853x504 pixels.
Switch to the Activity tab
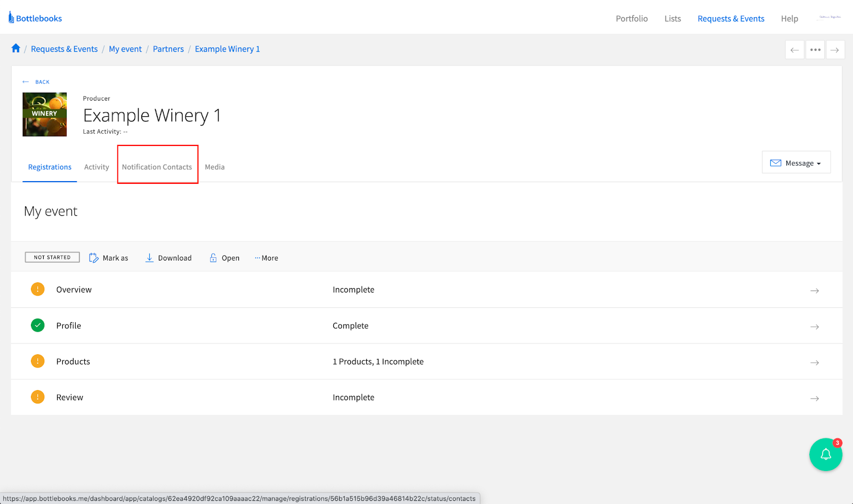[96, 167]
